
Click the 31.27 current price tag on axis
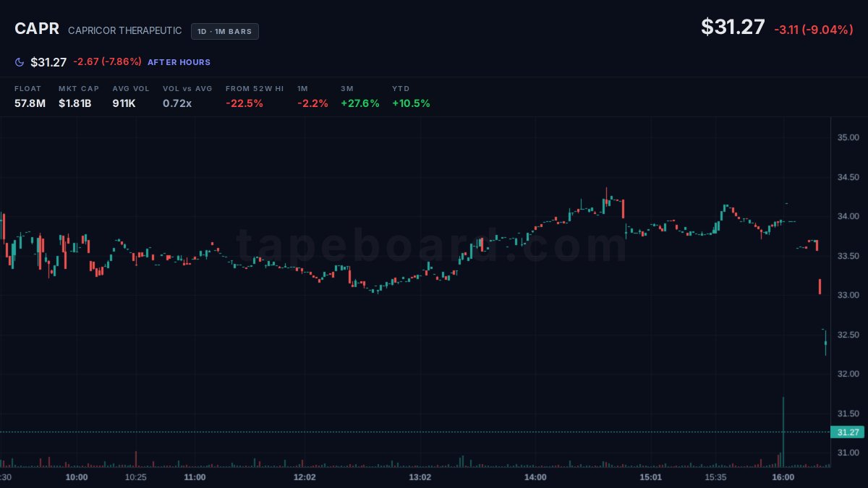848,432
